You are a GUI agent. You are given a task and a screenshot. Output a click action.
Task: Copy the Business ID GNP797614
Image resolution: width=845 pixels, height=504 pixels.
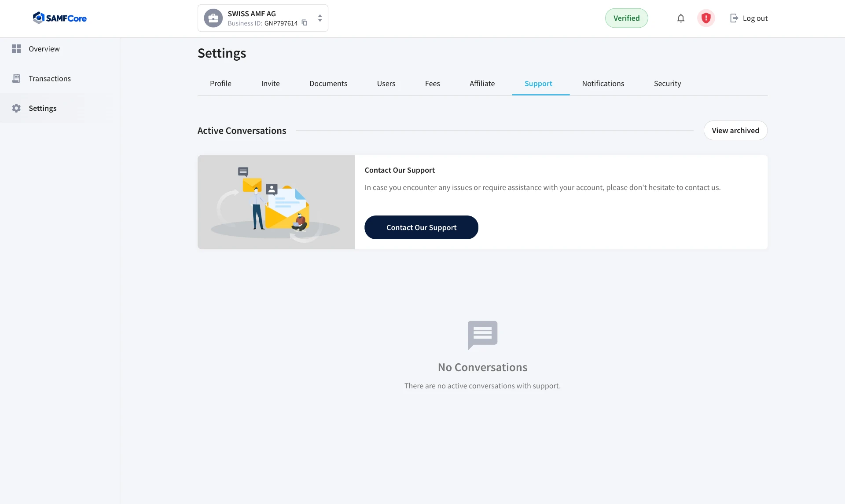point(305,23)
